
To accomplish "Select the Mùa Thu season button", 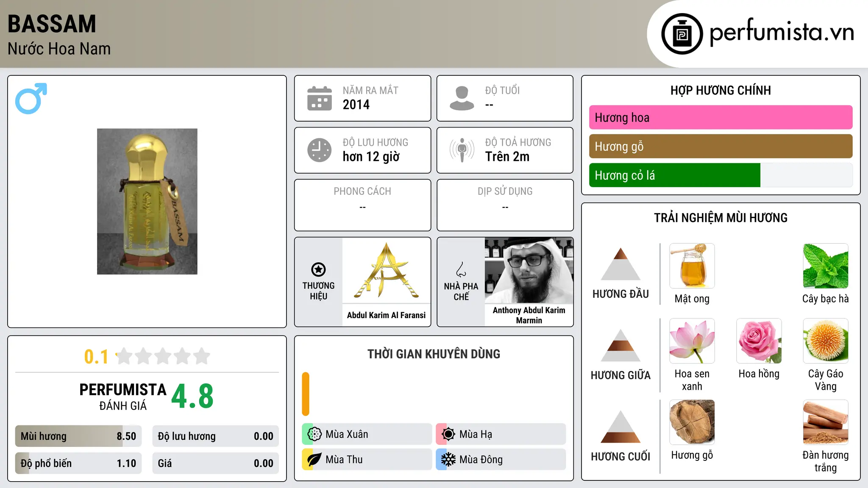I will [x=367, y=460].
